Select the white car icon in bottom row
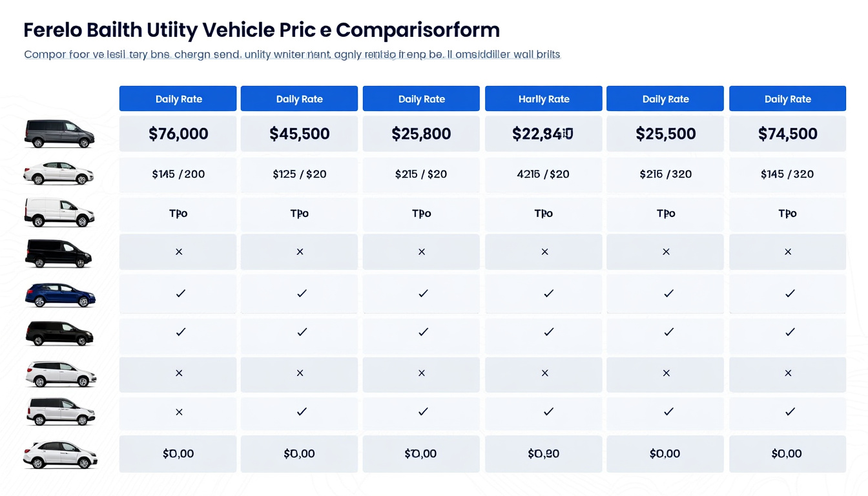Image resolution: width=868 pixels, height=496 pixels. pos(60,454)
